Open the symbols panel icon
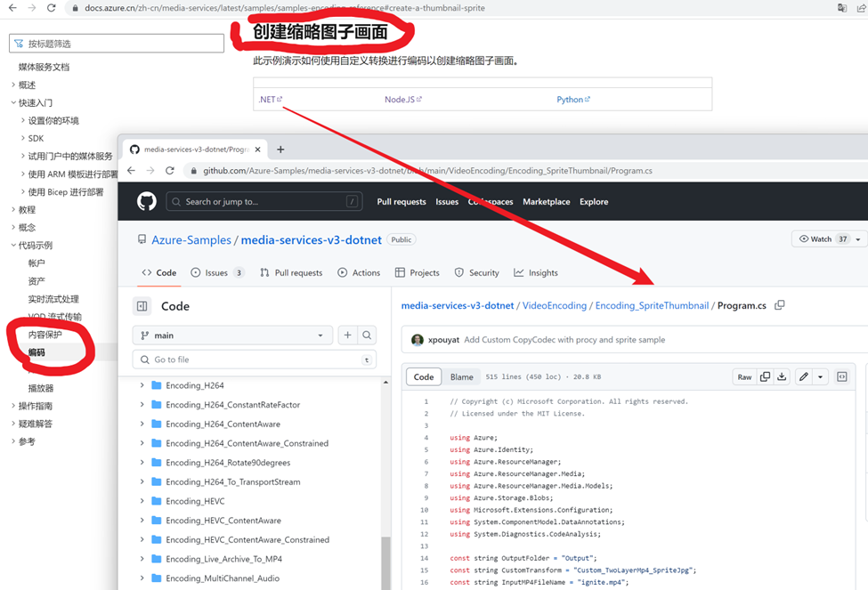This screenshot has width=868, height=590. (x=841, y=377)
